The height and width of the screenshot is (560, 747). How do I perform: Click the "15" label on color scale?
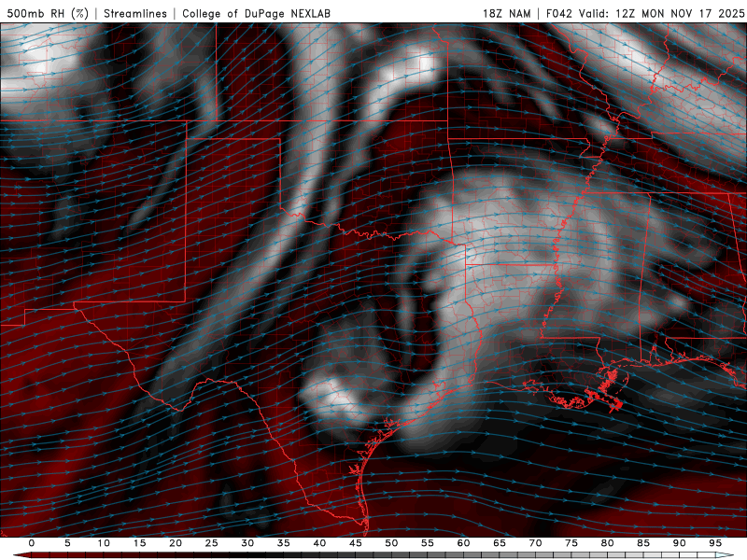tap(139, 543)
